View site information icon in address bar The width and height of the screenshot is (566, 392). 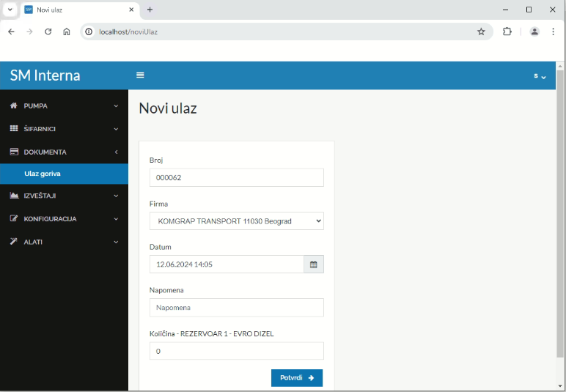pos(89,32)
